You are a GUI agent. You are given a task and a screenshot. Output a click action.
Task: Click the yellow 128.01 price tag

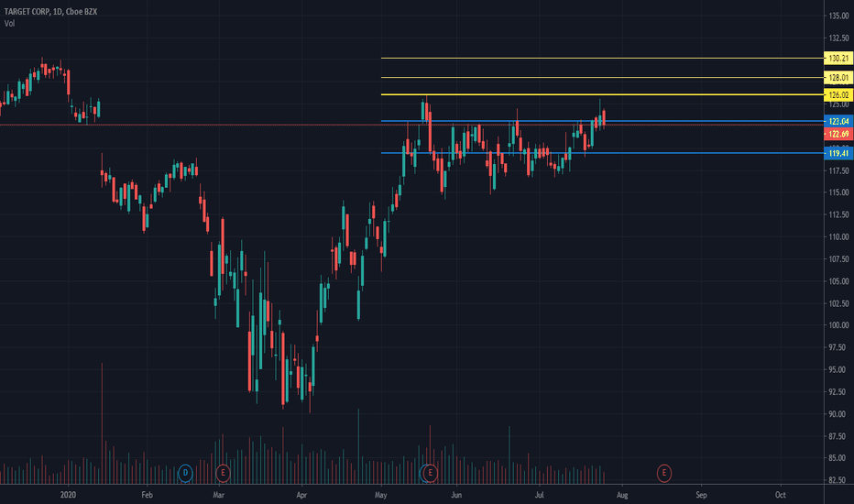point(838,78)
